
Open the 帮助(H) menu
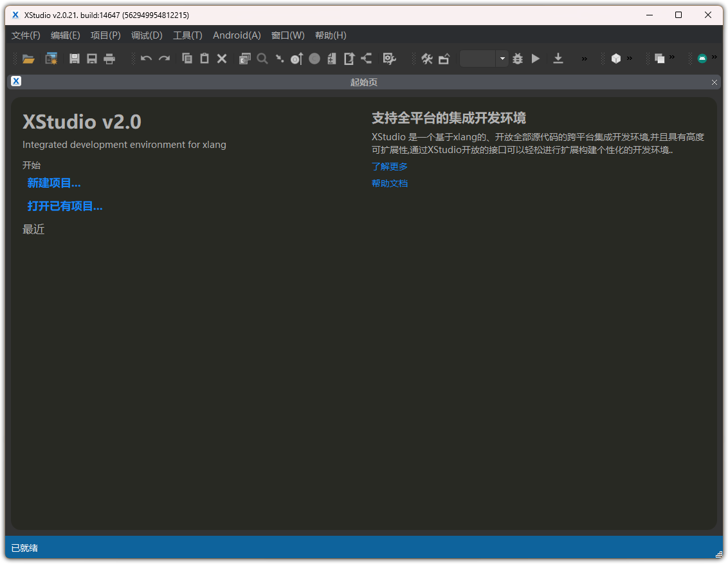(331, 35)
